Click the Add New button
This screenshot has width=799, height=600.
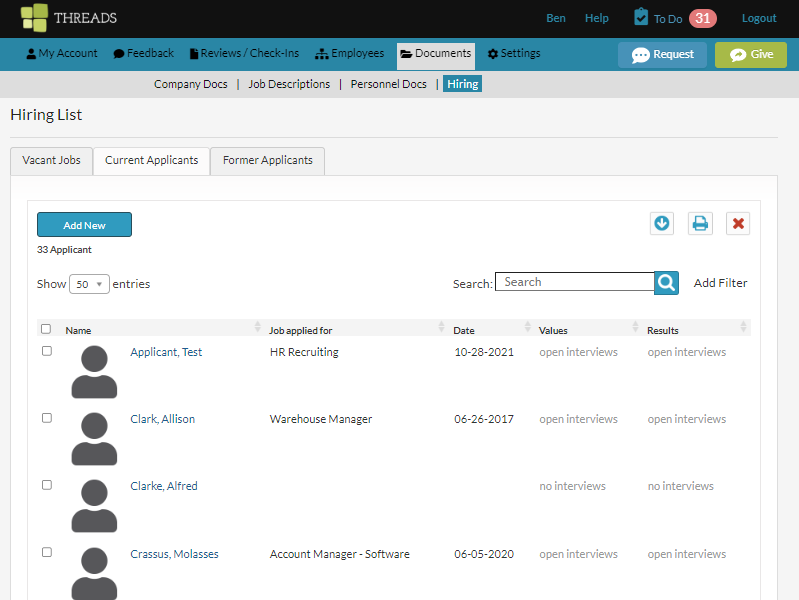coord(84,225)
